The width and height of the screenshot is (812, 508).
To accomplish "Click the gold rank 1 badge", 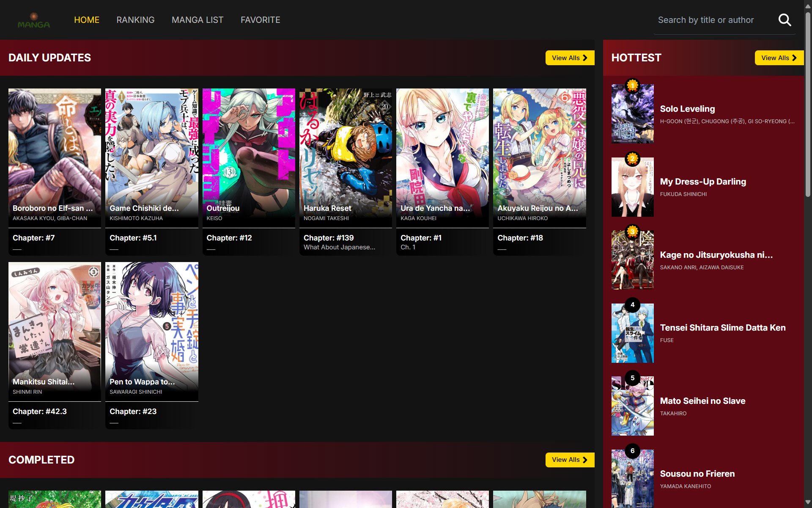I will (x=632, y=86).
